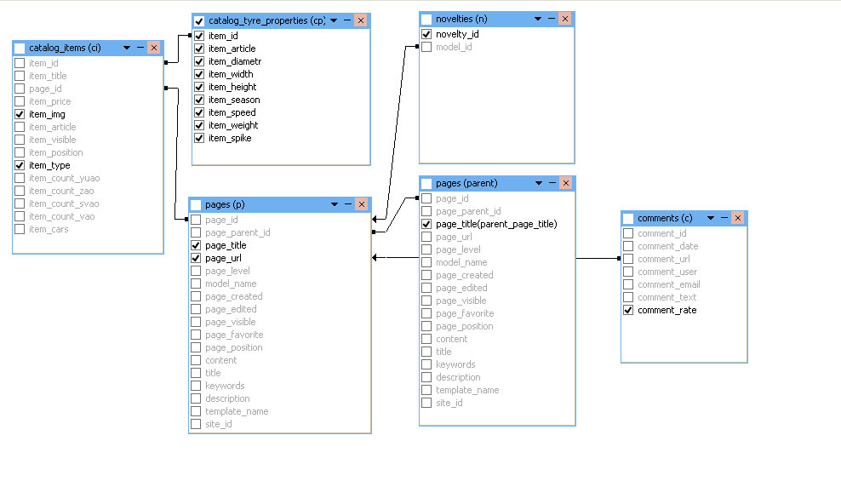The image size is (841, 504).
Task: Remove the pages (parent) table with its X
Action: 566,183
